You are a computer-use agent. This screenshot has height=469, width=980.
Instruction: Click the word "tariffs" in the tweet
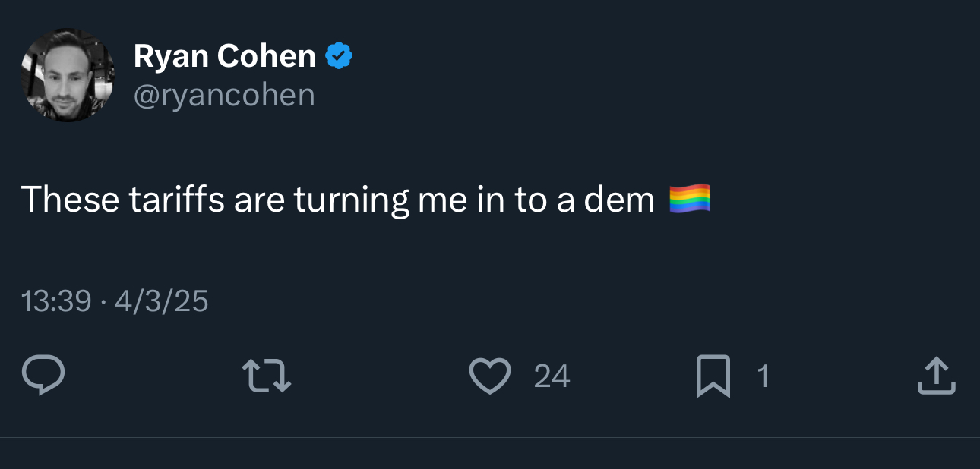[x=176, y=200]
